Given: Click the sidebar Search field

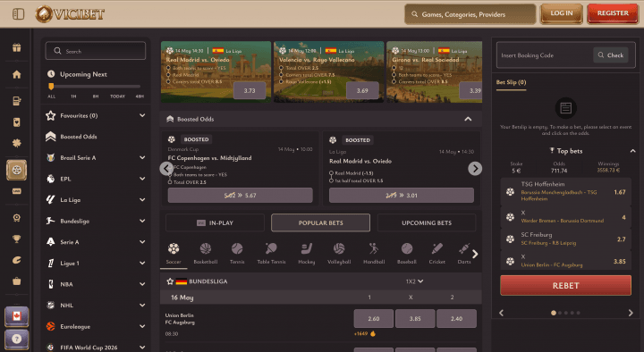Looking at the screenshot, I should [x=96, y=51].
